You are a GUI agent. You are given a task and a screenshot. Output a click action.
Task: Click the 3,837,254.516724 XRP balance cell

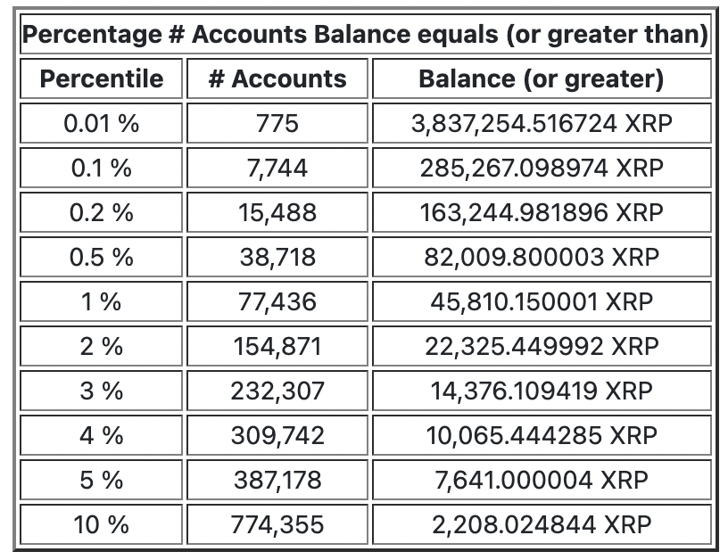pyautogui.click(x=542, y=123)
